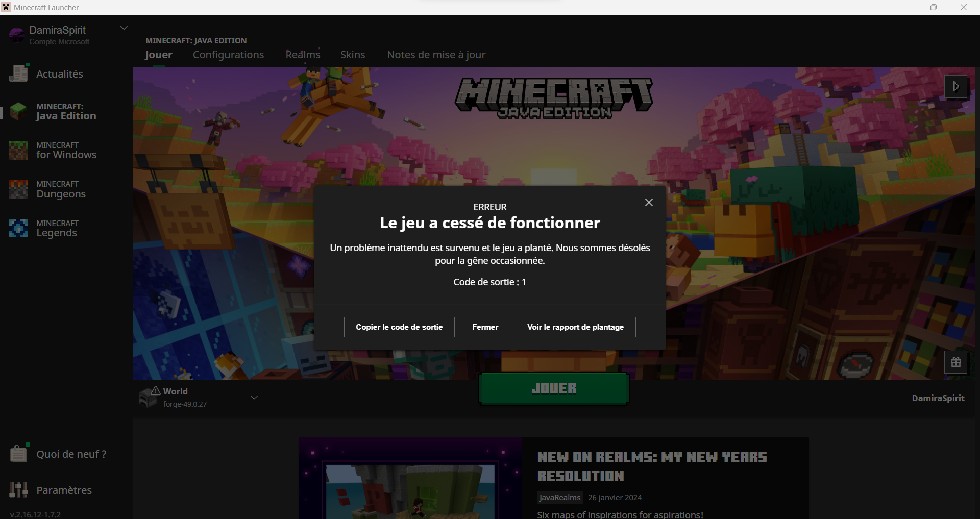Click the Minecraft Java Edition banner logo

(554, 98)
